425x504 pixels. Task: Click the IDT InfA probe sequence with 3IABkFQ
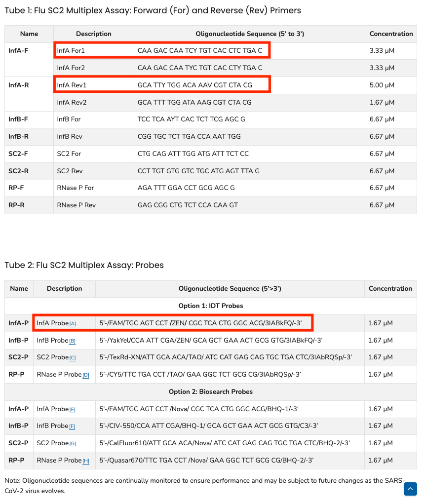tap(200, 323)
